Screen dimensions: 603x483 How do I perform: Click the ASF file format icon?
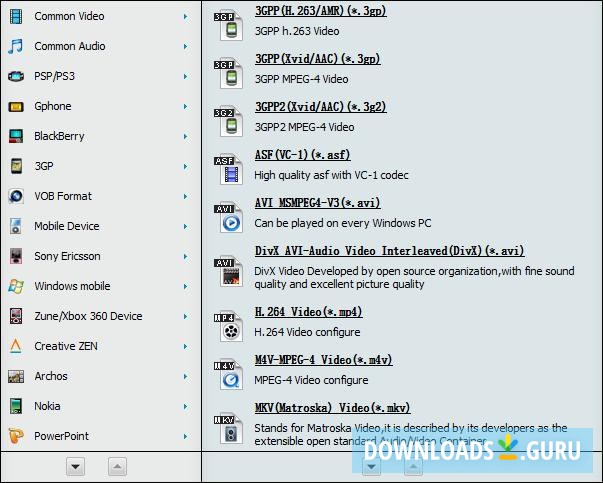click(x=228, y=170)
